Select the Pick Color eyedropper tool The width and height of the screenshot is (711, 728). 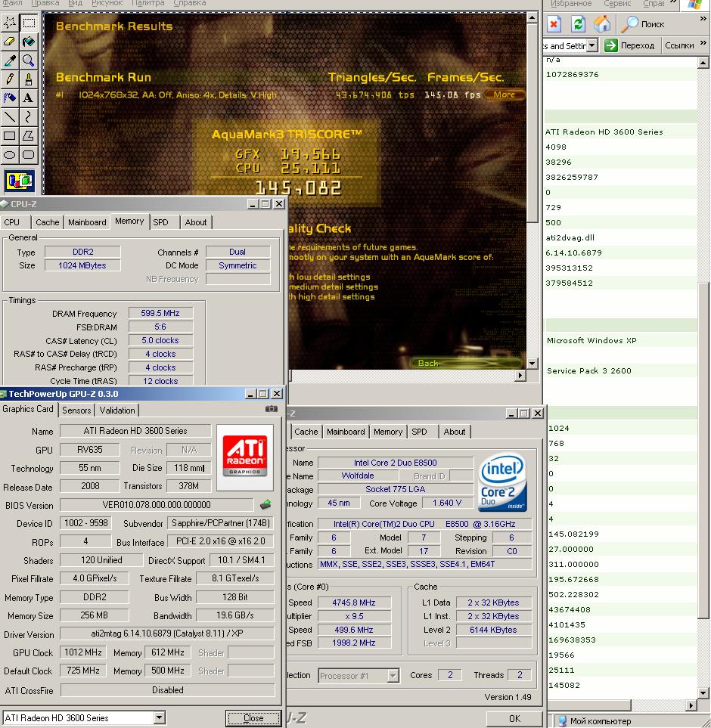point(10,60)
